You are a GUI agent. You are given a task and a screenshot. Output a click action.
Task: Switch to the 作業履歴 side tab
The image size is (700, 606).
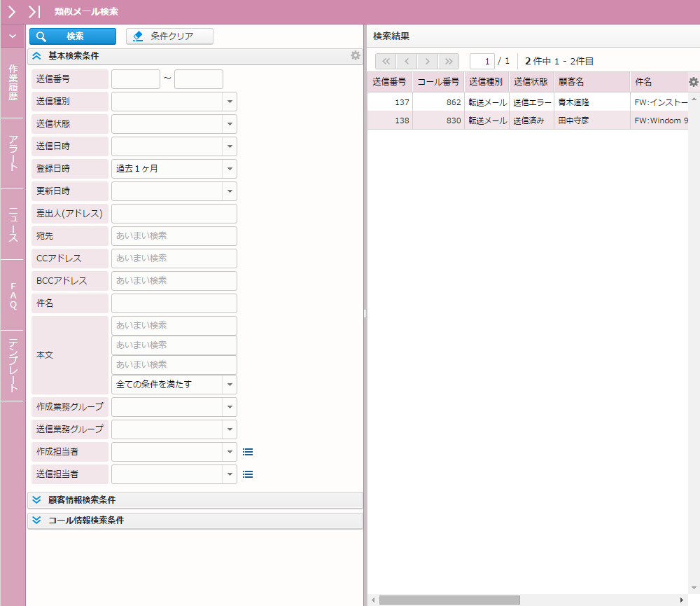(13, 83)
